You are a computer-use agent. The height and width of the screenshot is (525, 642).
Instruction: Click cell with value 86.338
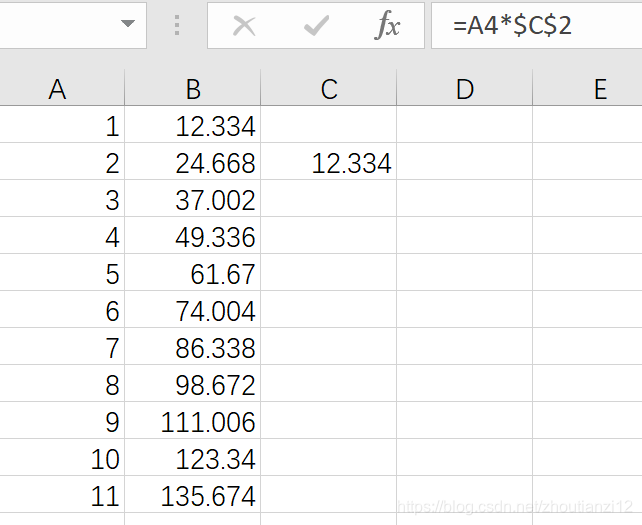[x=193, y=346]
